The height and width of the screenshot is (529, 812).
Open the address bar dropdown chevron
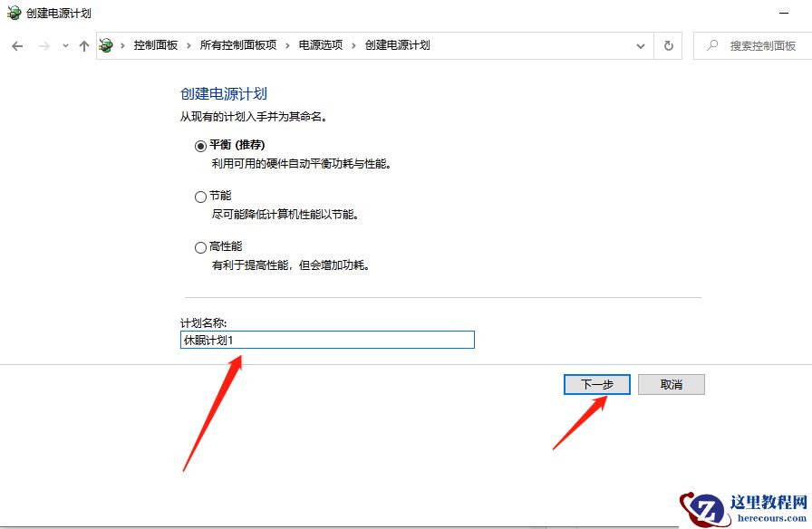coord(641,45)
